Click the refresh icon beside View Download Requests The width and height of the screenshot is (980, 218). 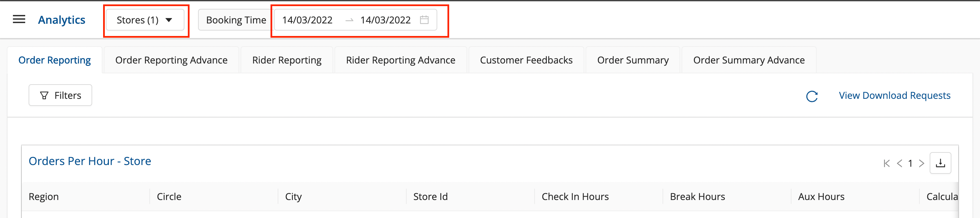click(812, 96)
